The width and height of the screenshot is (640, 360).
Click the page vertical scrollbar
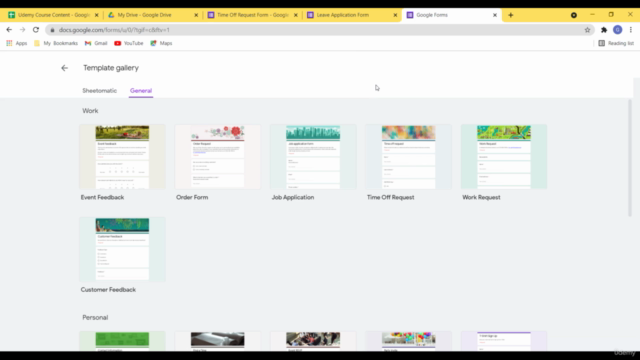tap(630, 158)
